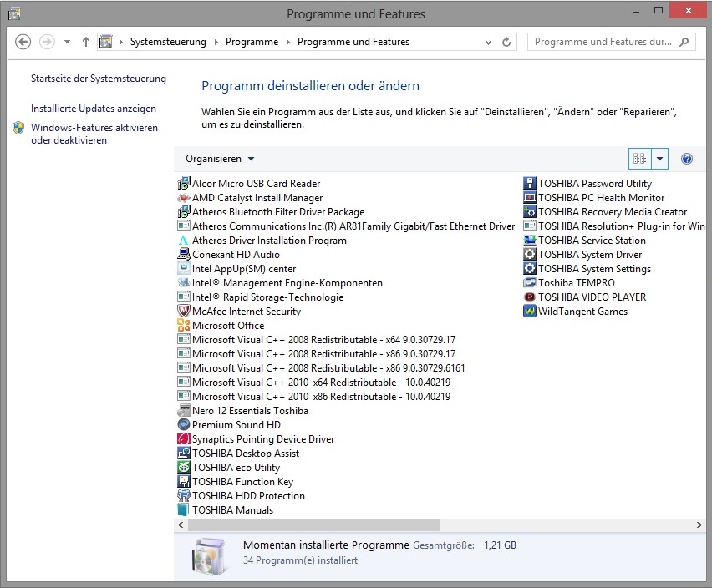Click the TOSHIBA HDD Protection icon

click(x=184, y=495)
